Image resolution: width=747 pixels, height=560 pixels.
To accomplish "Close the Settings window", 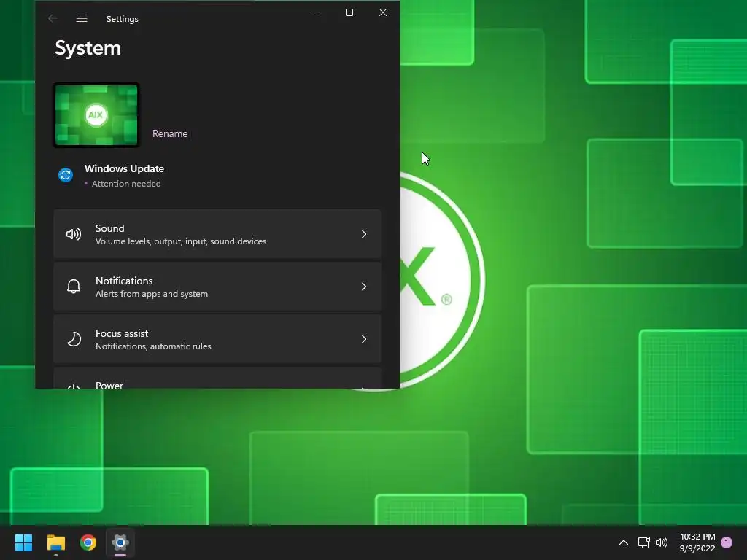I will click(383, 12).
